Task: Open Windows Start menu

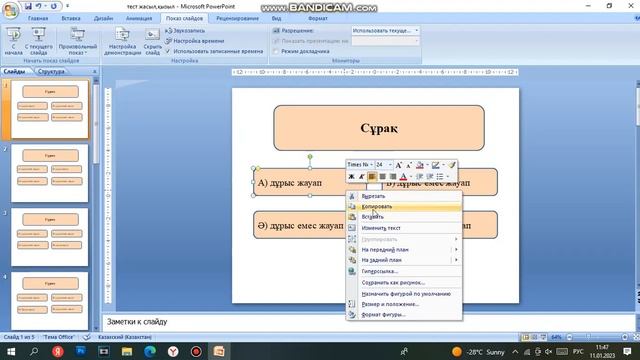Action: pyautogui.click(x=11, y=351)
